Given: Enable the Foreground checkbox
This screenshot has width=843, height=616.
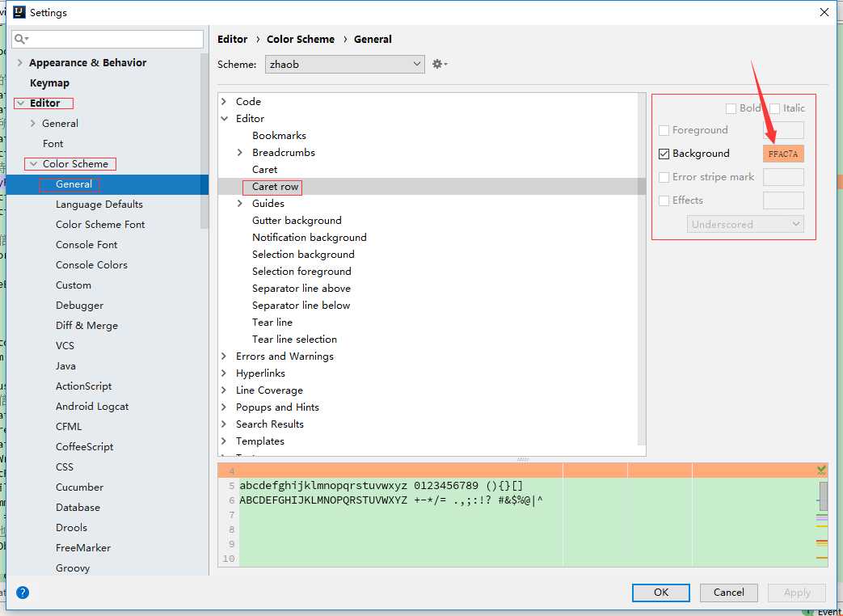Looking at the screenshot, I should (664, 130).
